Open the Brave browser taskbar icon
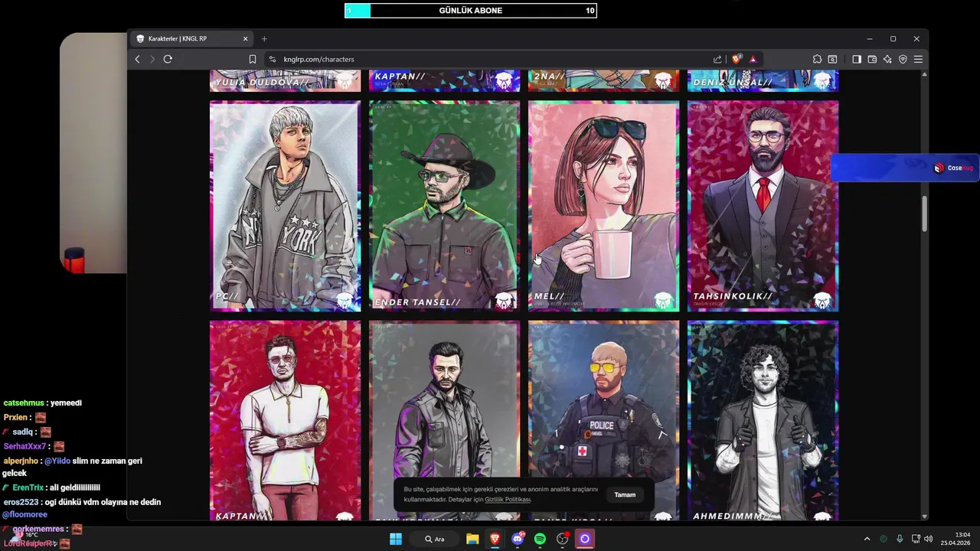 coord(495,539)
